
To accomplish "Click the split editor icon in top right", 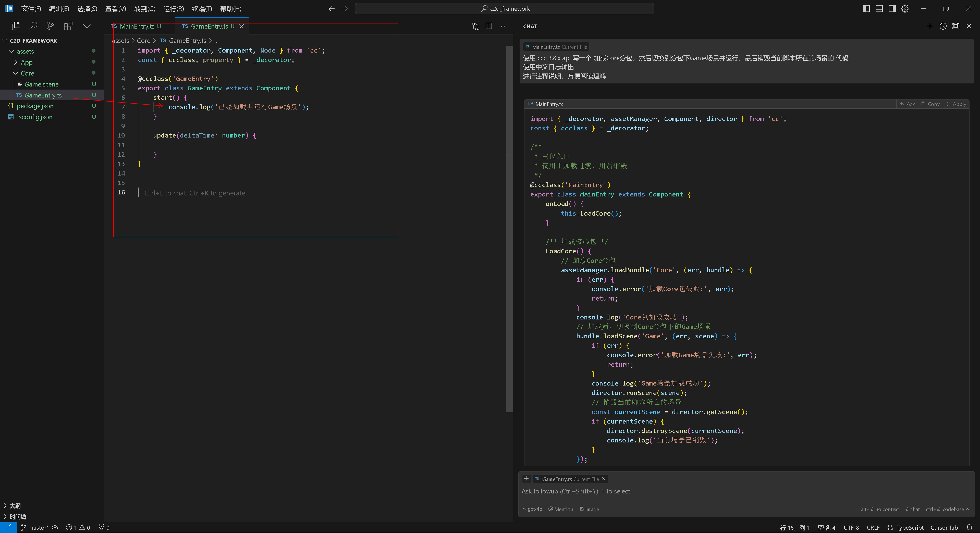I will [489, 26].
